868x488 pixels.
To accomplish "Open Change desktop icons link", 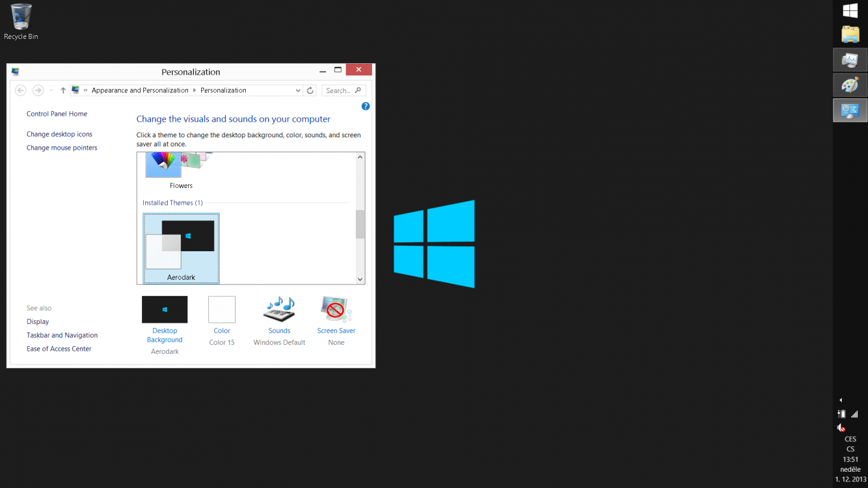I will click(59, 134).
